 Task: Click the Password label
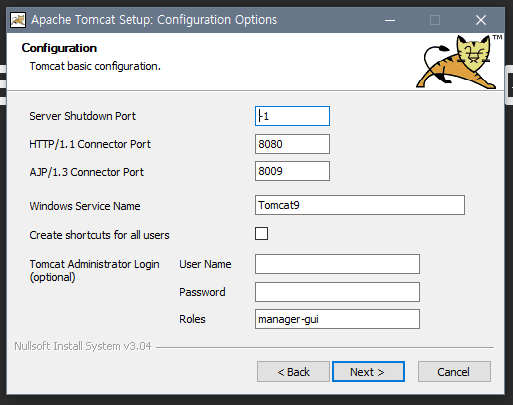(x=202, y=292)
